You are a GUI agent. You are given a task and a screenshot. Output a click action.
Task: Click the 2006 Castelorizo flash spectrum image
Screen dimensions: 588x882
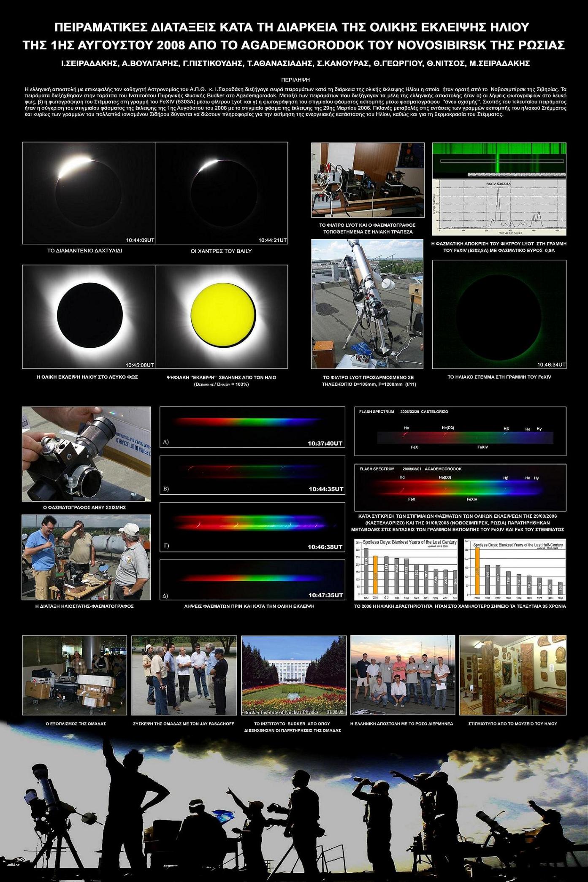[x=461, y=431]
